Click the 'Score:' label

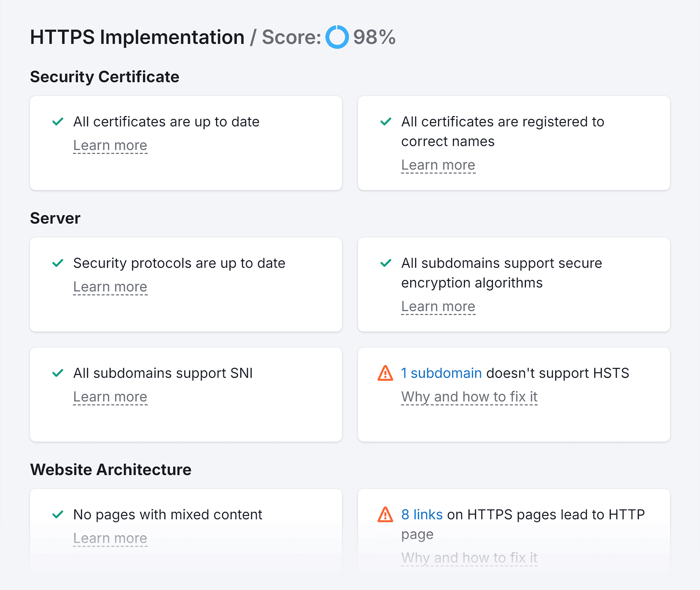[x=291, y=37]
